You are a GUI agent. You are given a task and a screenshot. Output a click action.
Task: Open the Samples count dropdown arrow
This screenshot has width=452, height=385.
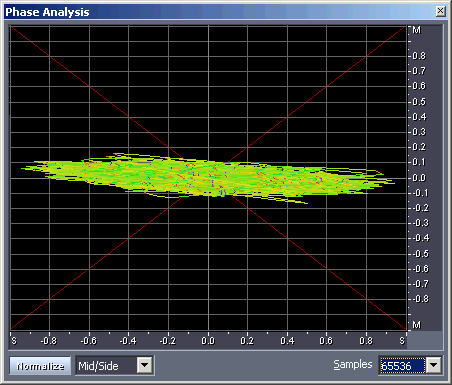point(434,365)
